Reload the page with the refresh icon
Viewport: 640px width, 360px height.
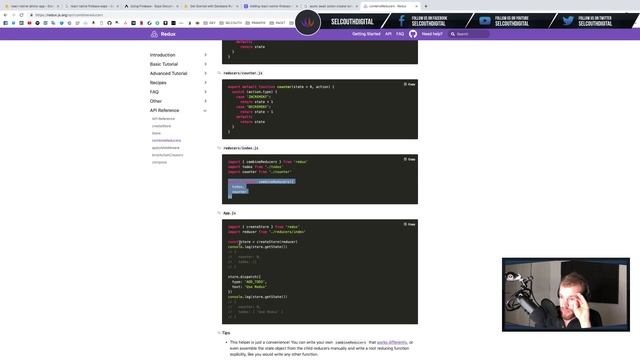pyautogui.click(x=21, y=15)
